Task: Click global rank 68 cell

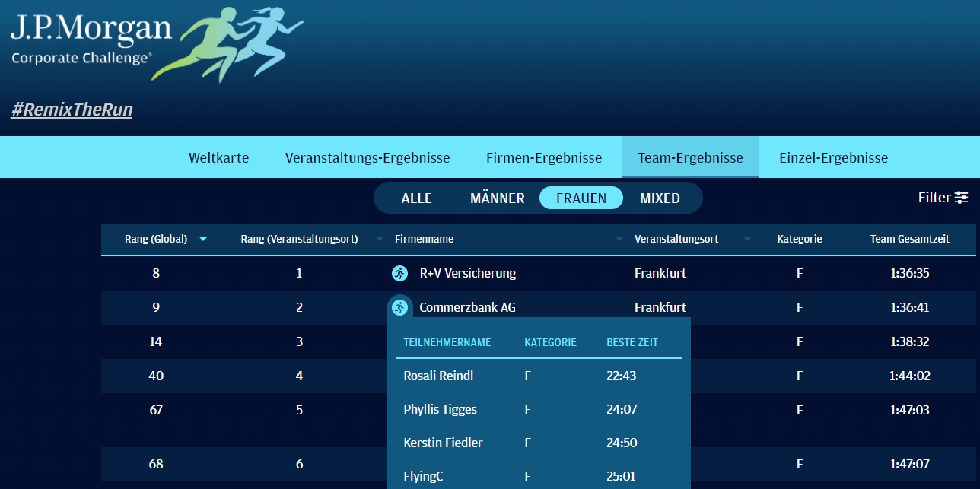Action: 156,464
